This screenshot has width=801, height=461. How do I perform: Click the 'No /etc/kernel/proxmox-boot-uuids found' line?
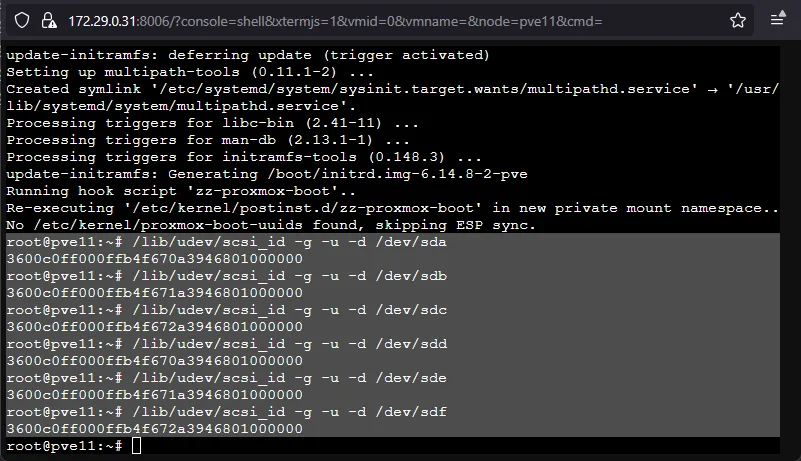[272, 225]
